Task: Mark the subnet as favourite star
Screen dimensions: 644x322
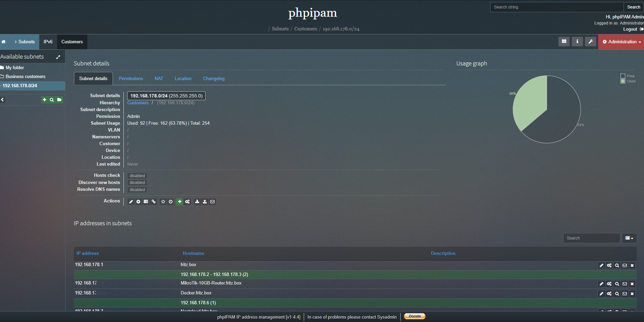Action: coord(163,202)
